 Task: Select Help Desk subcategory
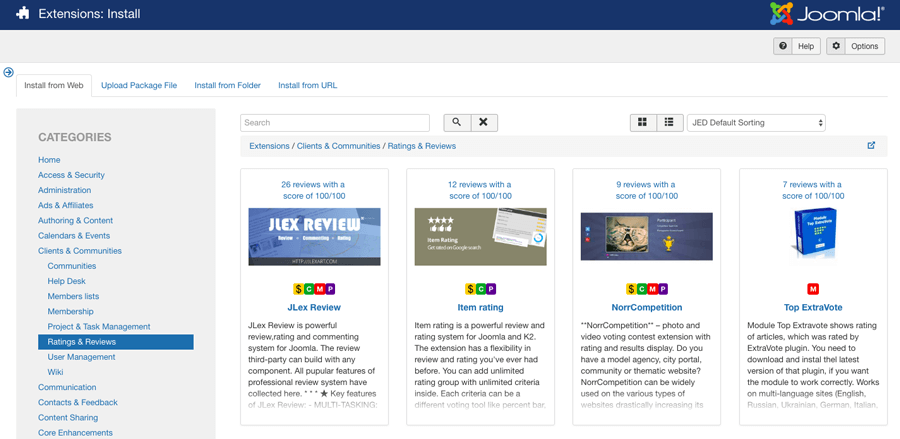coord(67,281)
